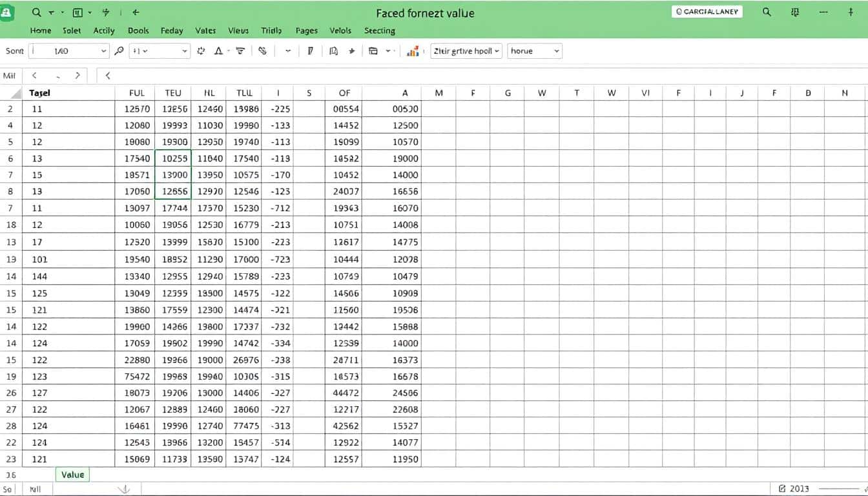
Task: Click the down arrow icon in the status bar
Action: click(125, 490)
